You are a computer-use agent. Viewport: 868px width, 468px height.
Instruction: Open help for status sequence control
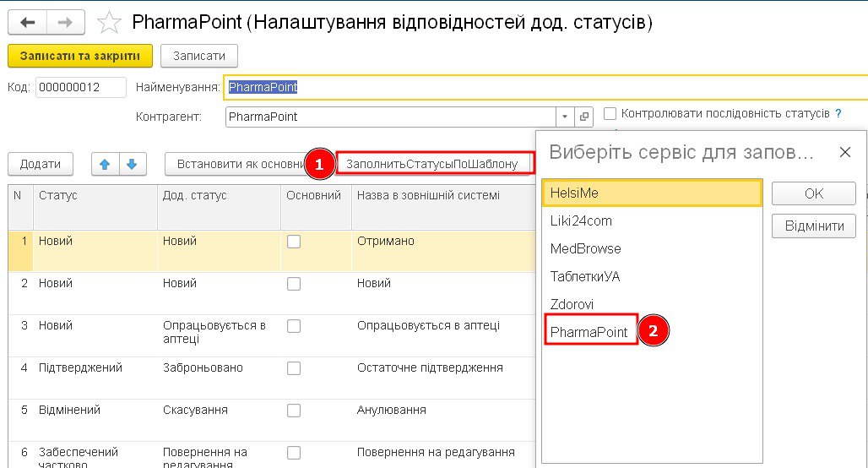click(838, 113)
